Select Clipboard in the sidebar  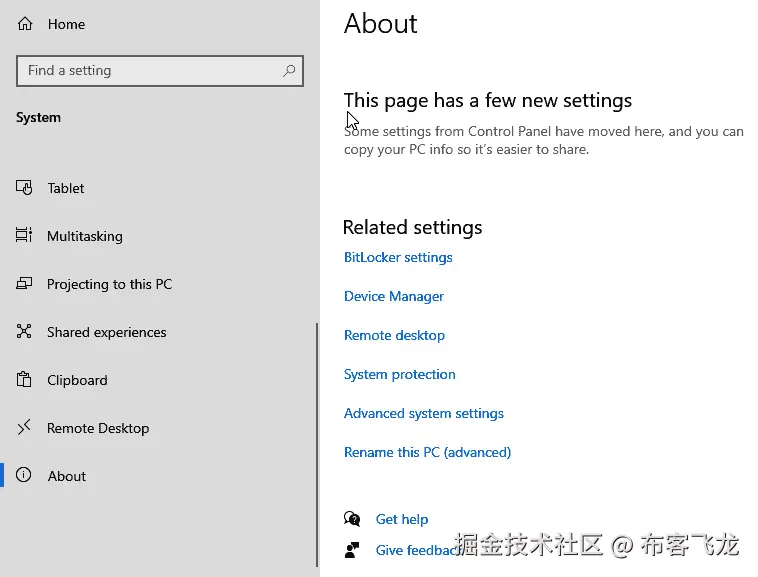coord(160,380)
